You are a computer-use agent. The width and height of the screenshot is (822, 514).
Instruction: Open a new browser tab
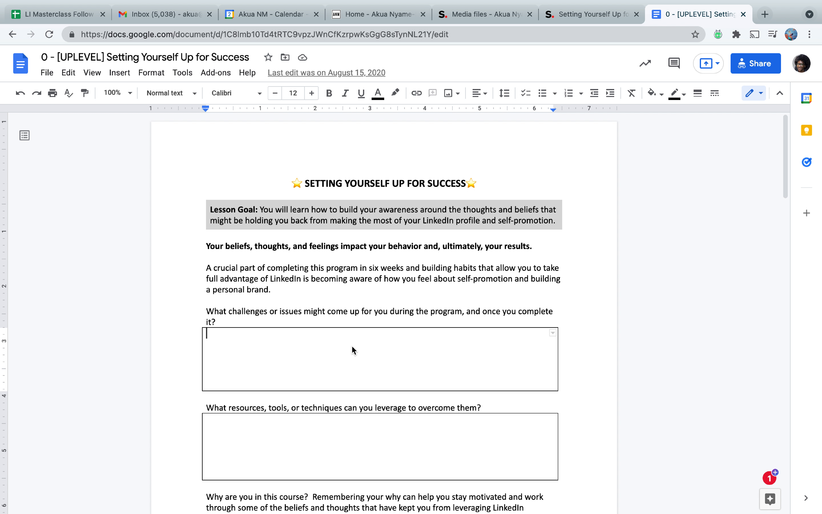pyautogui.click(x=764, y=14)
